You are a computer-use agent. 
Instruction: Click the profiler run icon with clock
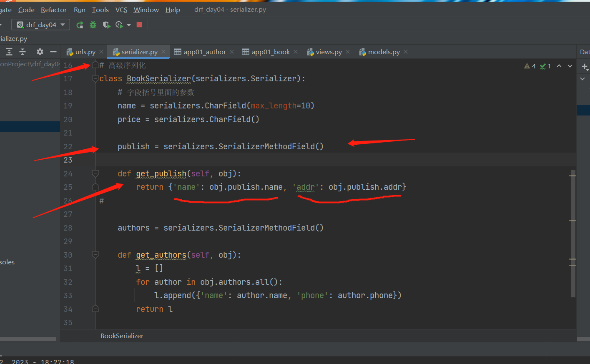[119, 25]
